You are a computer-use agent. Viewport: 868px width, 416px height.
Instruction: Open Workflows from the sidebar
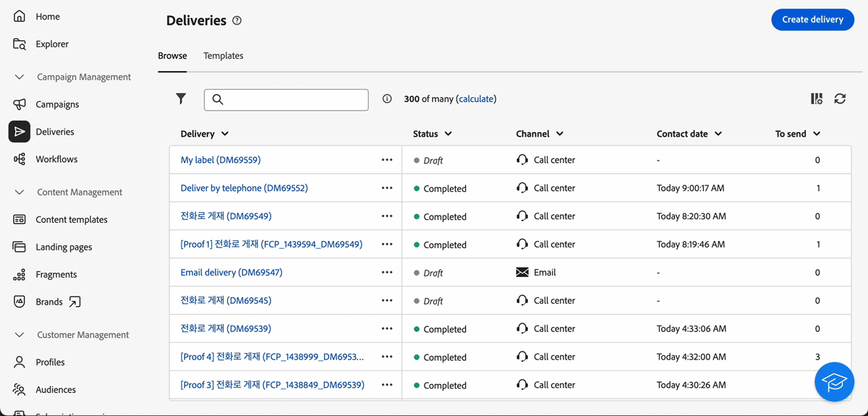(x=56, y=159)
